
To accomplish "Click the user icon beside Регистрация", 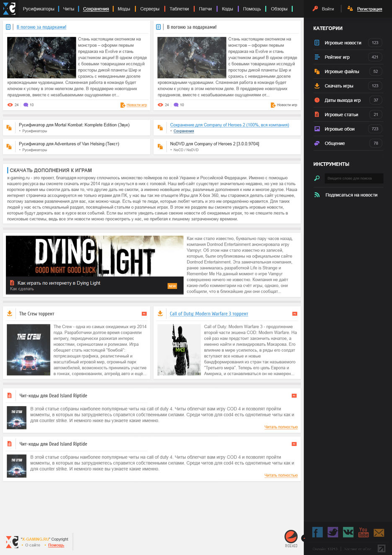I will coord(350,8).
